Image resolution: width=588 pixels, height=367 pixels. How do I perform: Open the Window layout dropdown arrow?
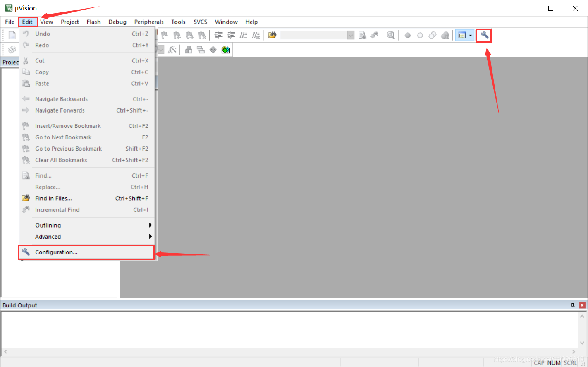(x=471, y=35)
